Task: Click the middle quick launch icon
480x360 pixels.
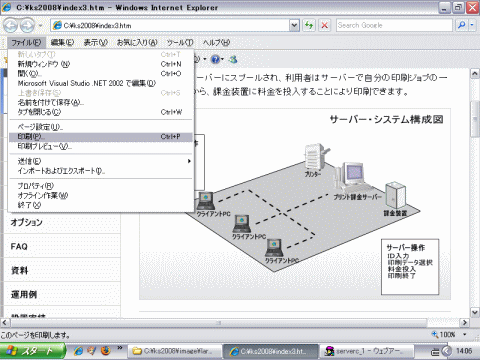Action: (x=92, y=351)
